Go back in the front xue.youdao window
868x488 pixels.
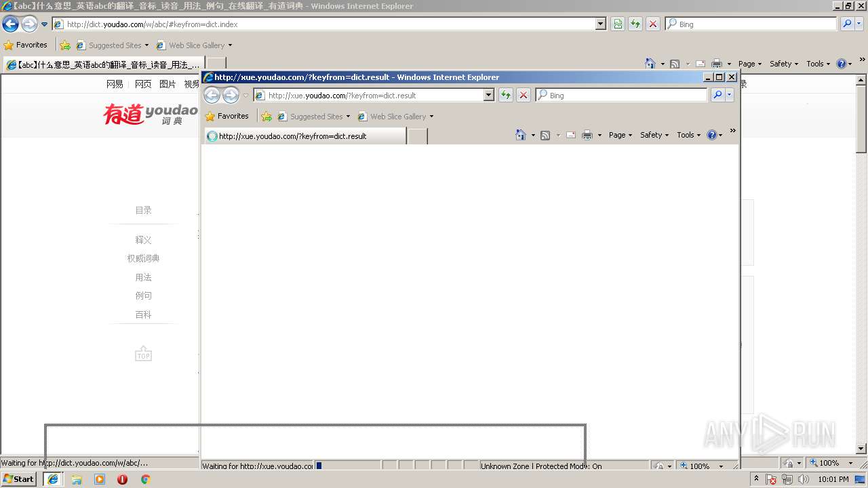click(212, 96)
